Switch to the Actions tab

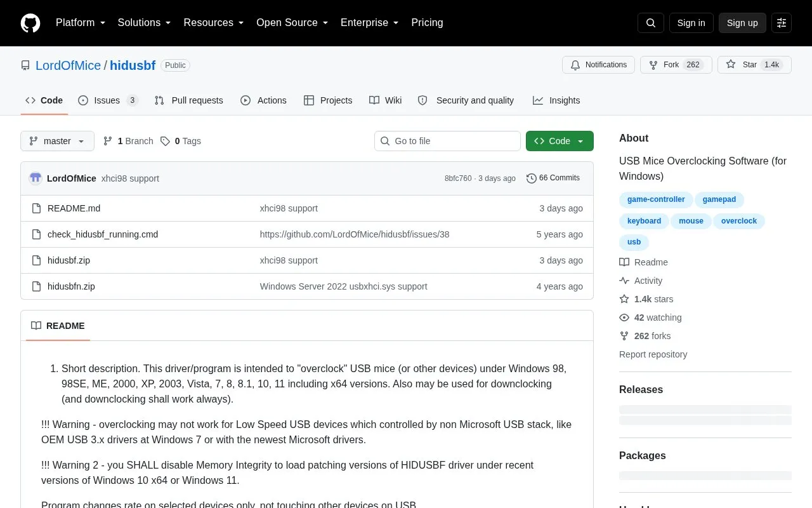point(263,100)
